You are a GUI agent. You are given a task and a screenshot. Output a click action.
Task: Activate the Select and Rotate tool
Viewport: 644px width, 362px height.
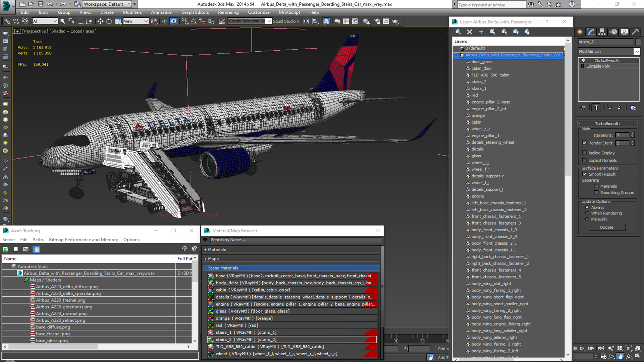109,21
